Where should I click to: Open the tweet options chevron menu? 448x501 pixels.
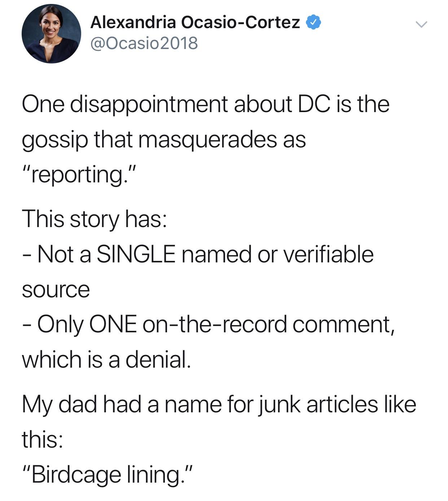point(421,25)
